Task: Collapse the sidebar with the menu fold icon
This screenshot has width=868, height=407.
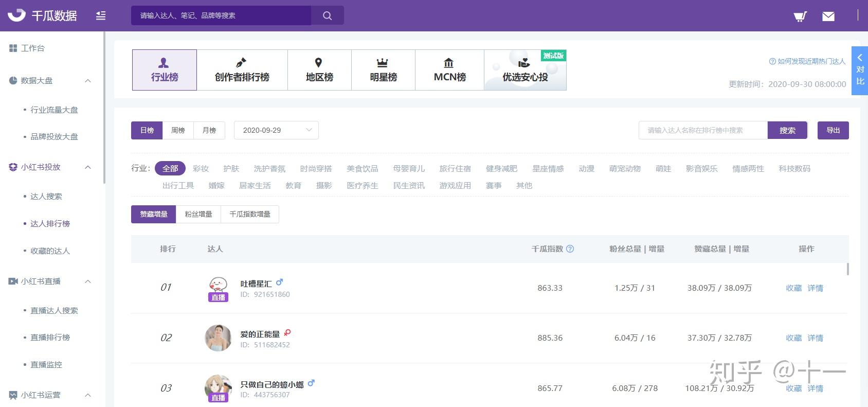Action: click(x=101, y=16)
